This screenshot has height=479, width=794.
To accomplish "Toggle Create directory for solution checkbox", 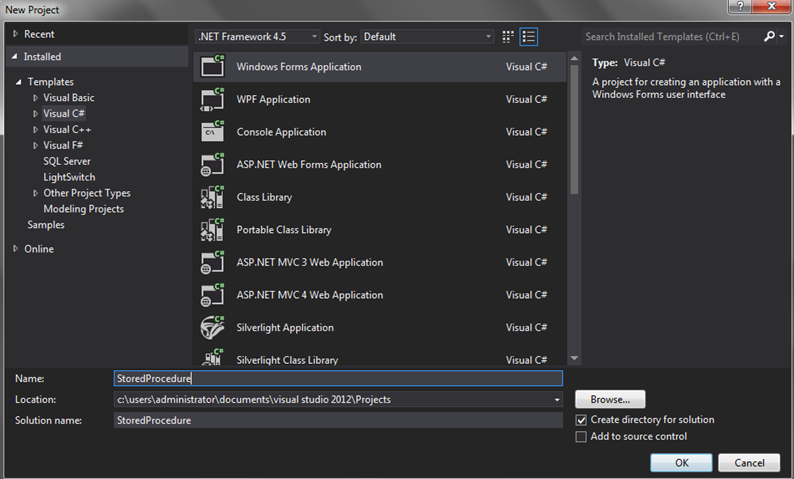I will tap(581, 420).
